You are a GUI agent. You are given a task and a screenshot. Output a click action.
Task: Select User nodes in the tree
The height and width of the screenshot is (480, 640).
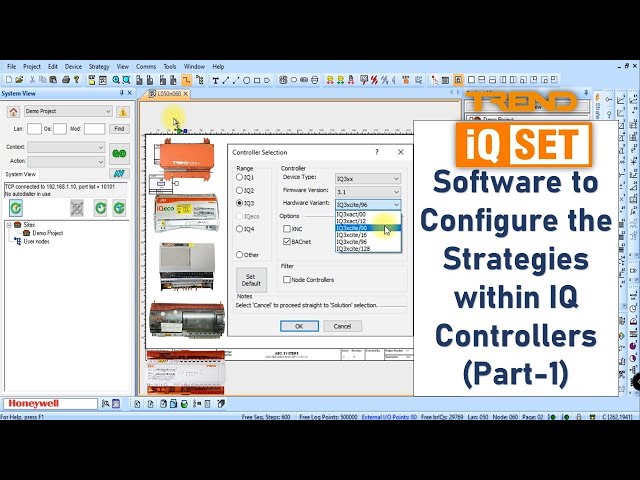[36, 242]
